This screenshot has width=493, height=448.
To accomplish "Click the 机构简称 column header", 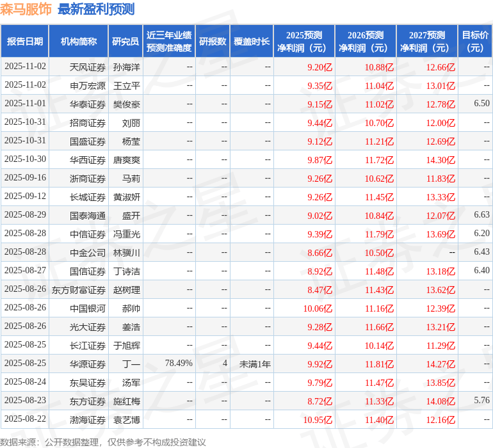I will (x=79, y=42).
